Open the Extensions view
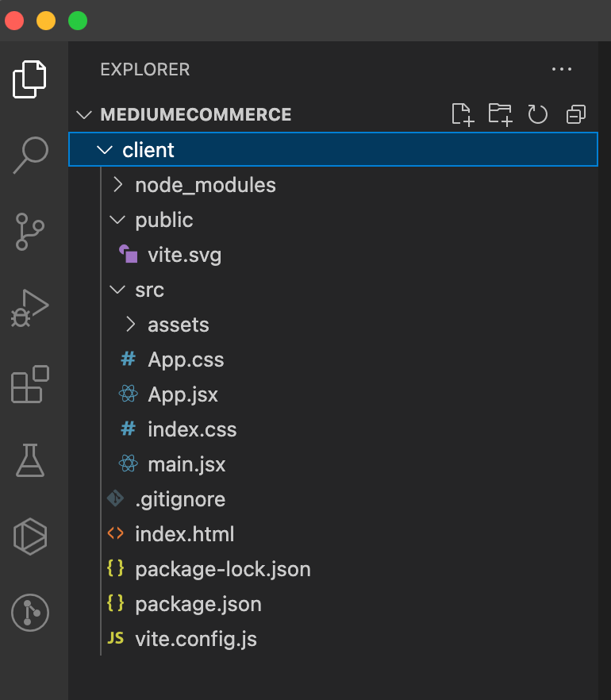The image size is (611, 700). [x=30, y=384]
